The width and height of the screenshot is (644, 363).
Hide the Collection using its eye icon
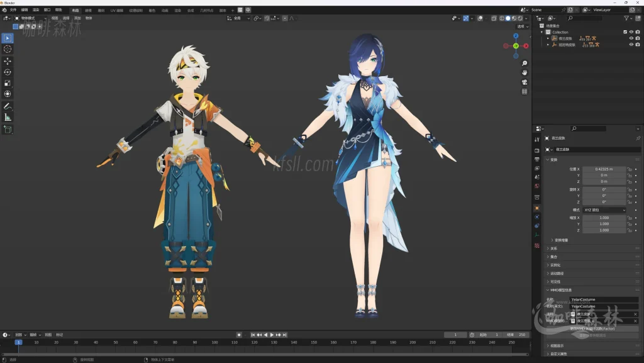tap(631, 32)
